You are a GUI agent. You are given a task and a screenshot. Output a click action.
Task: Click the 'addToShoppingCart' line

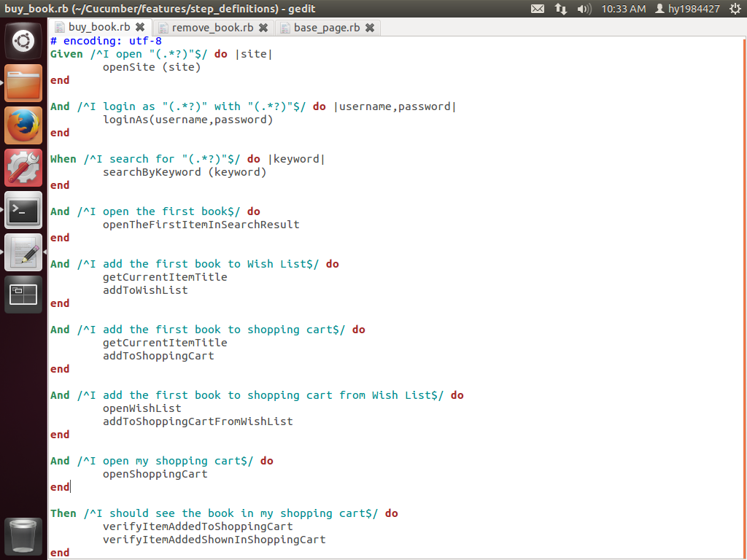(x=158, y=356)
